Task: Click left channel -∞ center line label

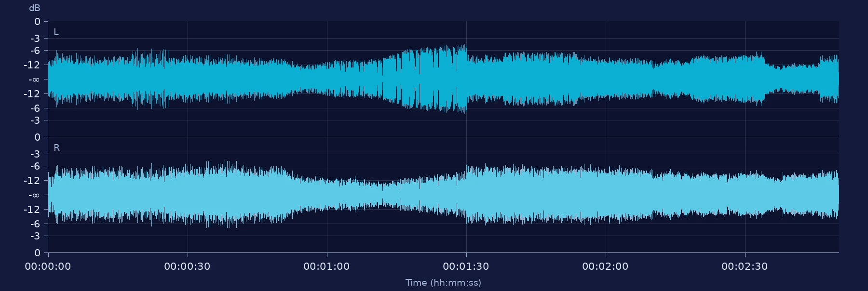Action: point(34,79)
